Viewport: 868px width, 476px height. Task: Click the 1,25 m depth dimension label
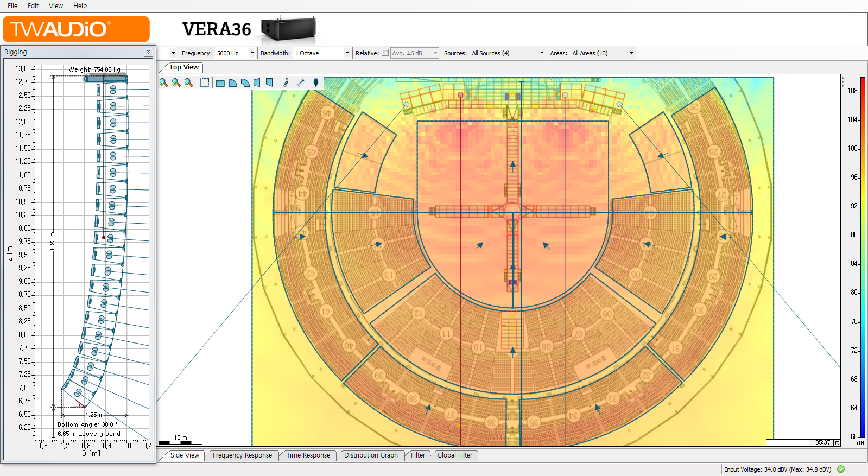(94, 415)
